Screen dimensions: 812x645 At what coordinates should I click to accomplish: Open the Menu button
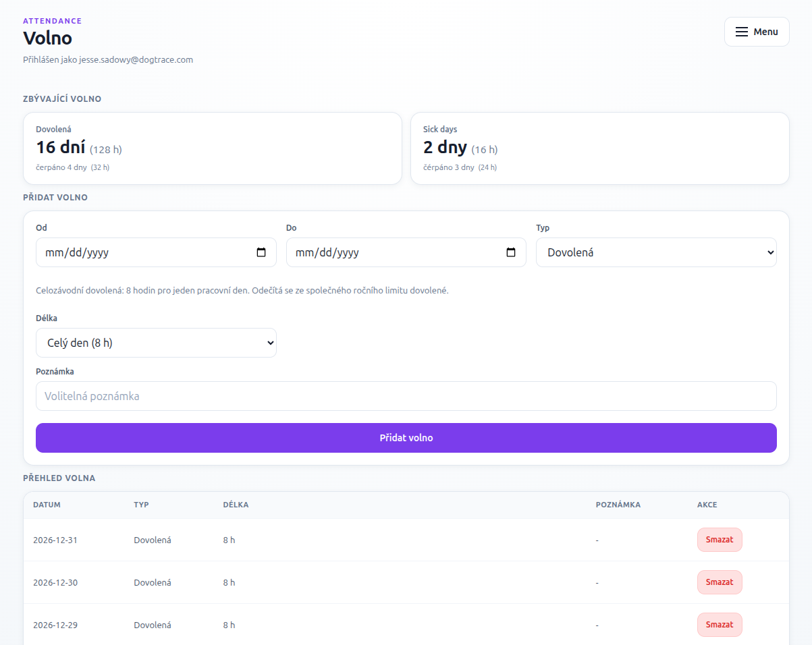(757, 32)
